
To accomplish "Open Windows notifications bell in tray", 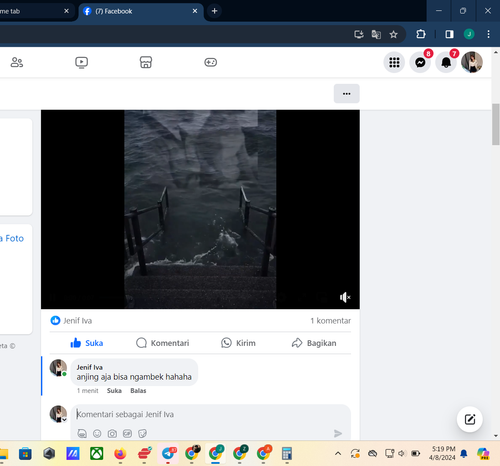I will pyautogui.click(x=464, y=453).
